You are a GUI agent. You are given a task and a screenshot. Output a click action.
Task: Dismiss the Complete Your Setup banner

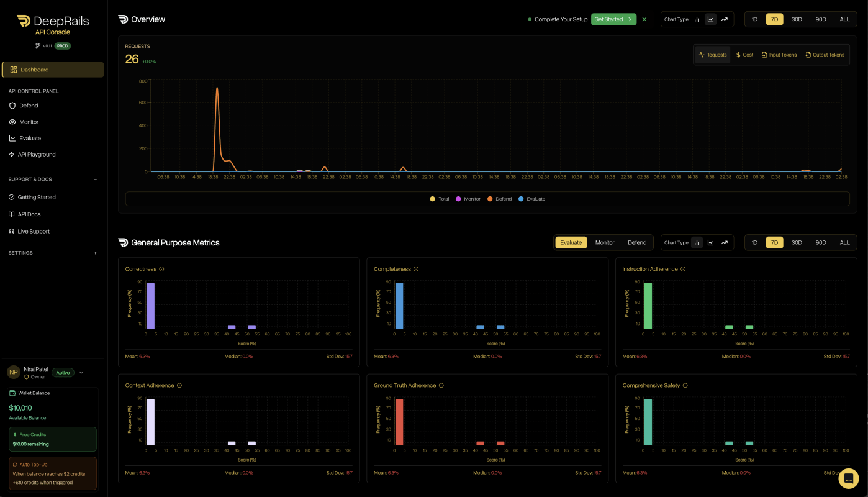(644, 19)
